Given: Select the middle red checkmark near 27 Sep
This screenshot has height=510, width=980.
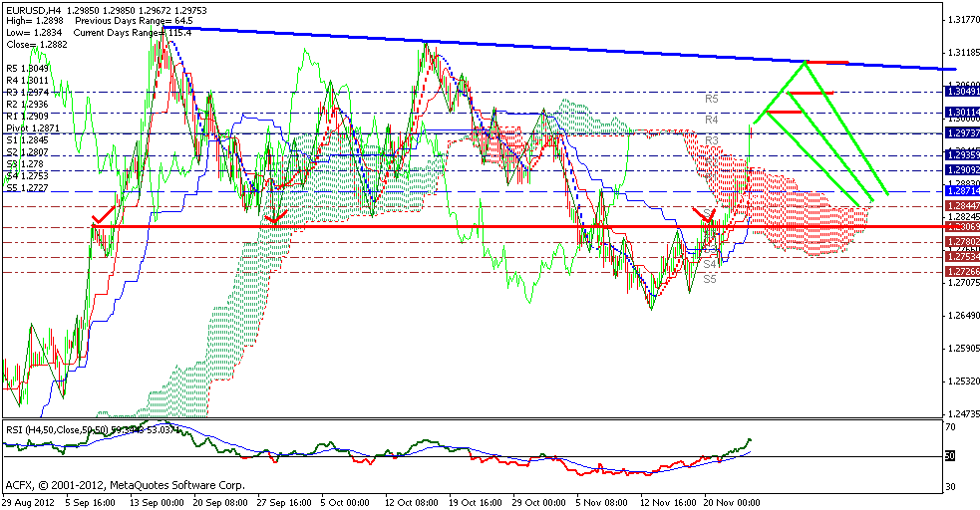Looking at the screenshot, I should [x=276, y=214].
